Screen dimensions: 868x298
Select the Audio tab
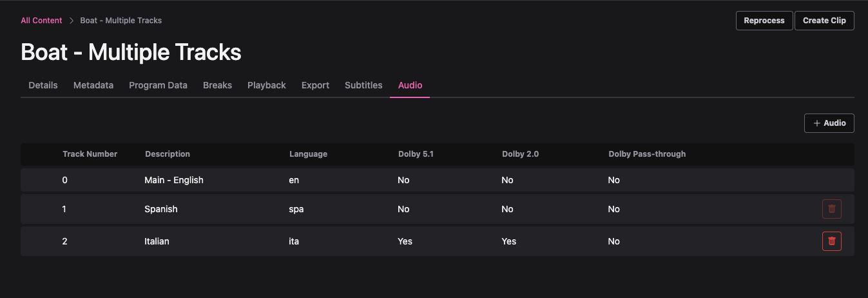pos(410,85)
